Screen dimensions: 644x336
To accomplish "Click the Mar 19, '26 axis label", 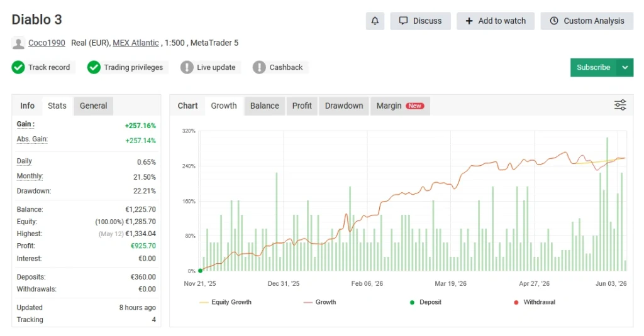I will point(450,284).
